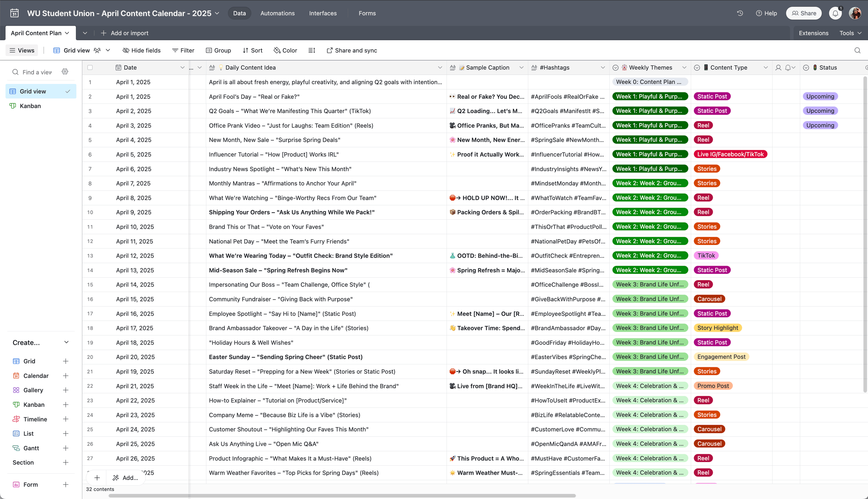Add a Section plus icon

point(65,462)
